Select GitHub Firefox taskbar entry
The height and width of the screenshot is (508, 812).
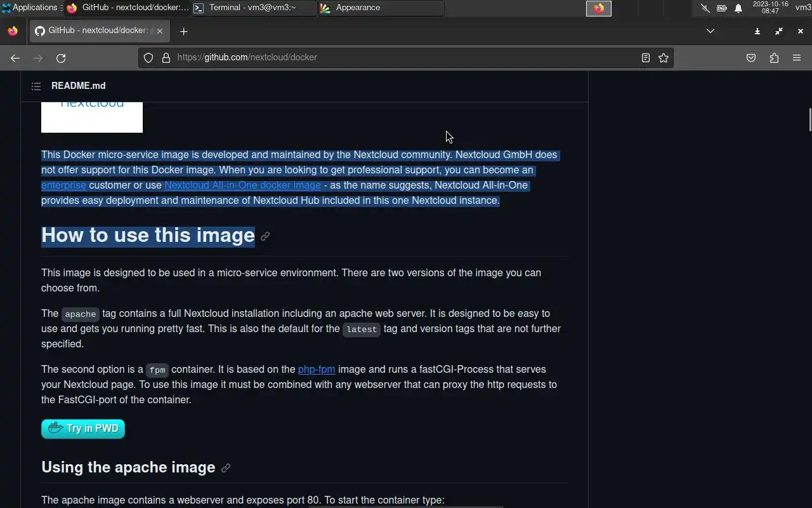point(127,8)
